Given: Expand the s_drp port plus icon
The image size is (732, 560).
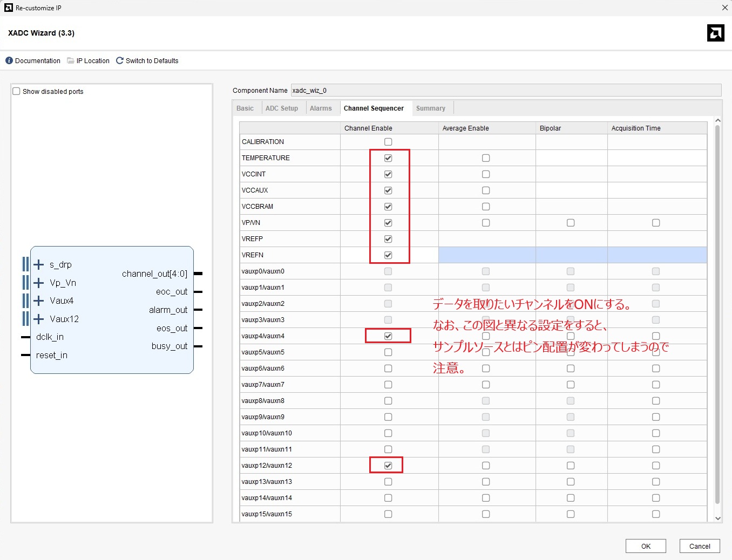Looking at the screenshot, I should pyautogui.click(x=39, y=264).
